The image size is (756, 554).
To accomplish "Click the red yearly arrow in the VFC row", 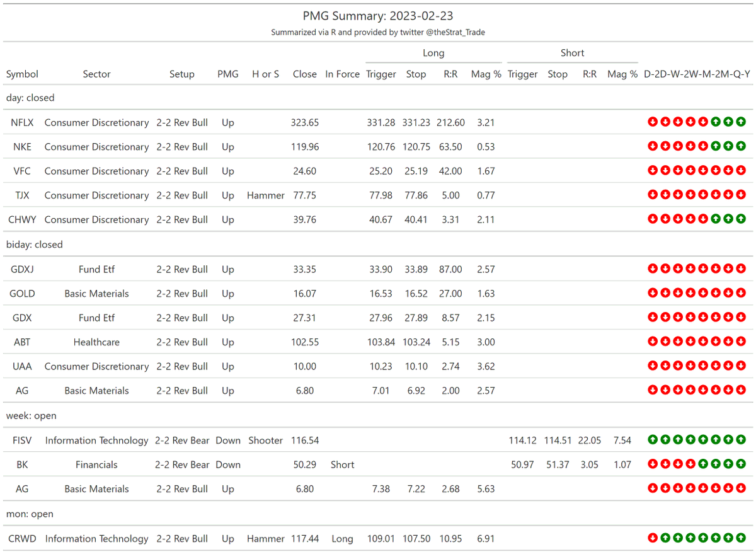I will pos(741,171).
